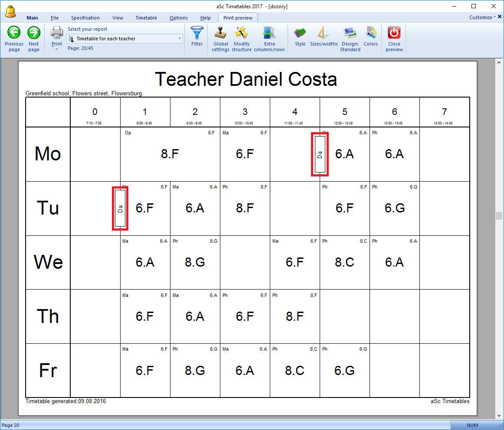Image resolution: width=504 pixels, height=430 pixels.
Task: Open Extra columns/rows
Action: pos(269,33)
